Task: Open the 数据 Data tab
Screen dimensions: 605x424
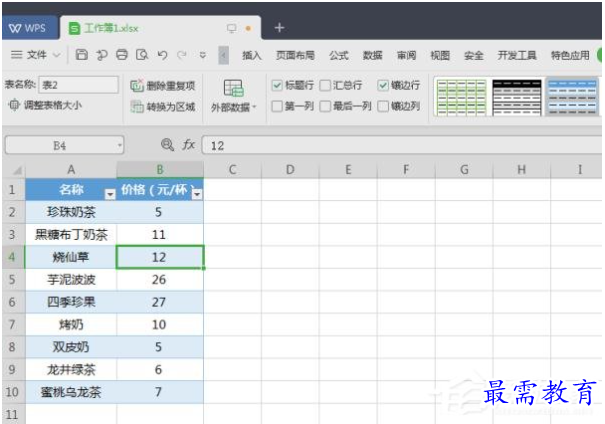Action: click(372, 55)
